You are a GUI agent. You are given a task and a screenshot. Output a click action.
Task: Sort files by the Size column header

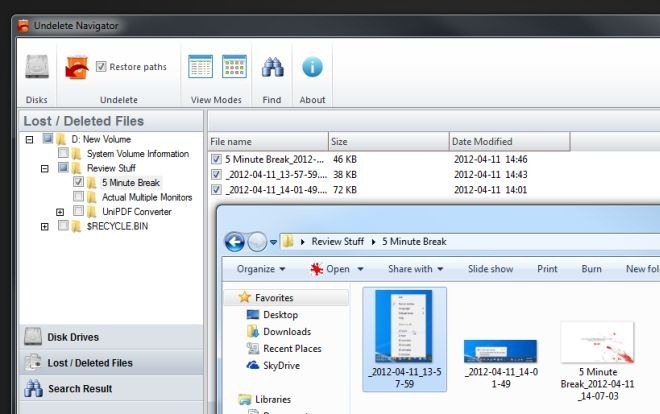tap(388, 142)
